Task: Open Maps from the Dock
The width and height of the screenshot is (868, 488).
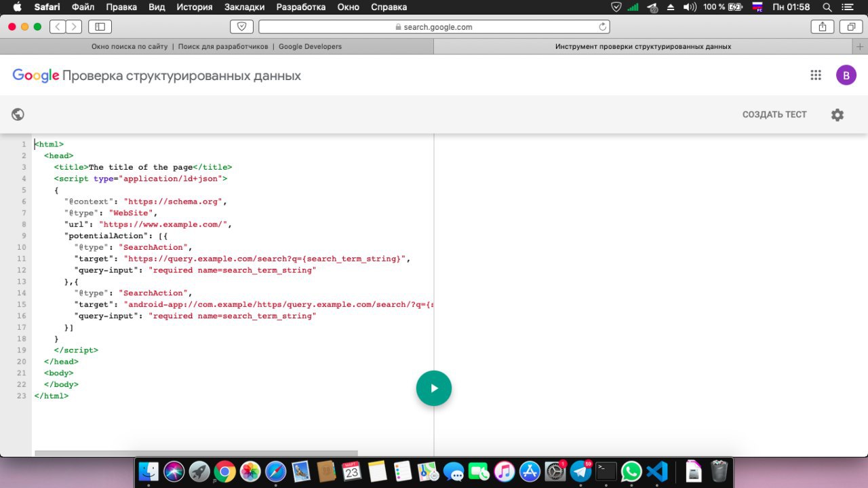Action: 428,471
